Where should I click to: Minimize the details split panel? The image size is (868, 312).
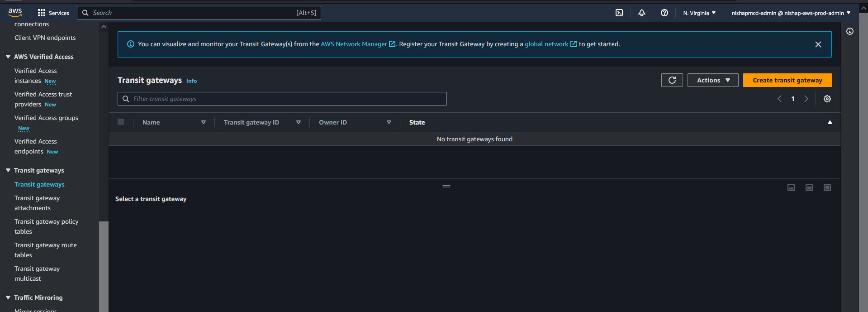coord(791,187)
